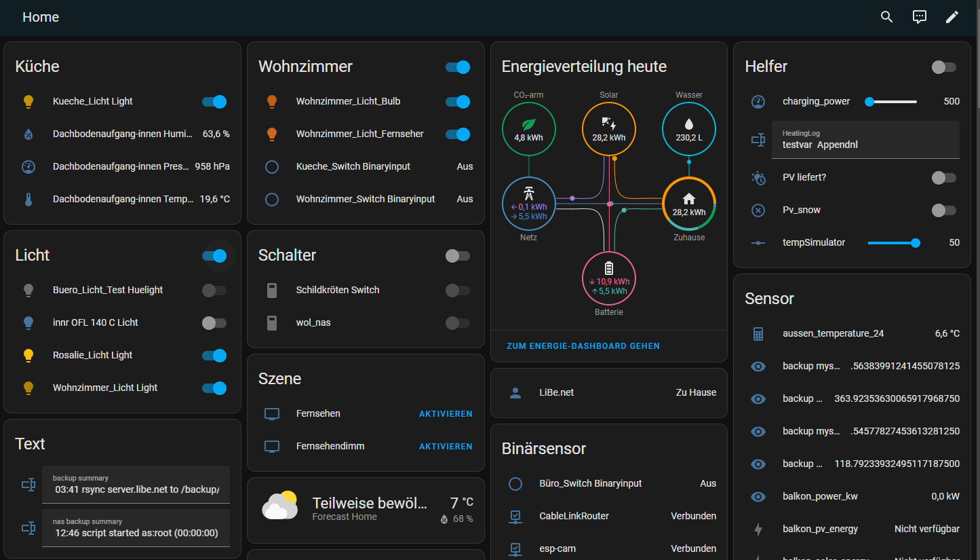
Task: Open the search icon in the top bar
Action: coord(886,16)
